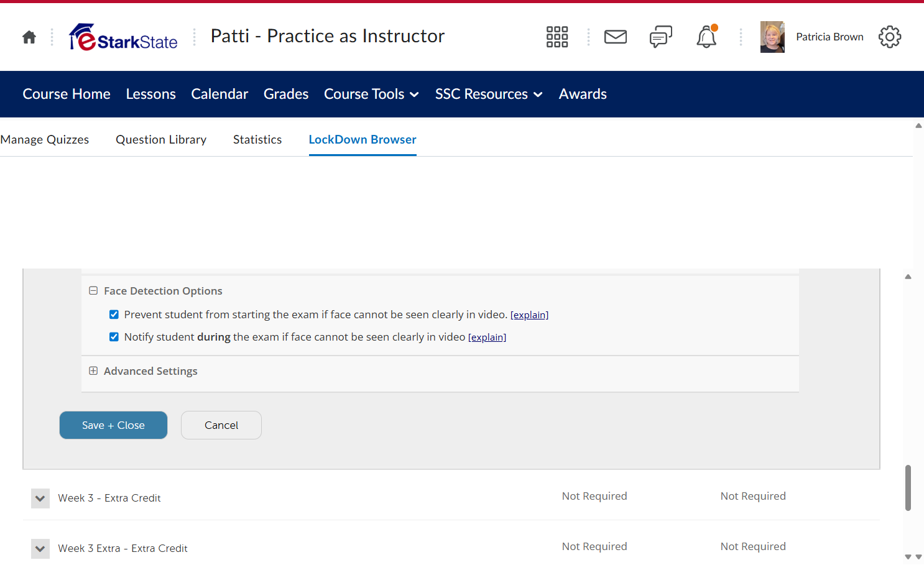The image size is (924, 565).
Task: Select the LockDown Browser tab
Action: (363, 140)
